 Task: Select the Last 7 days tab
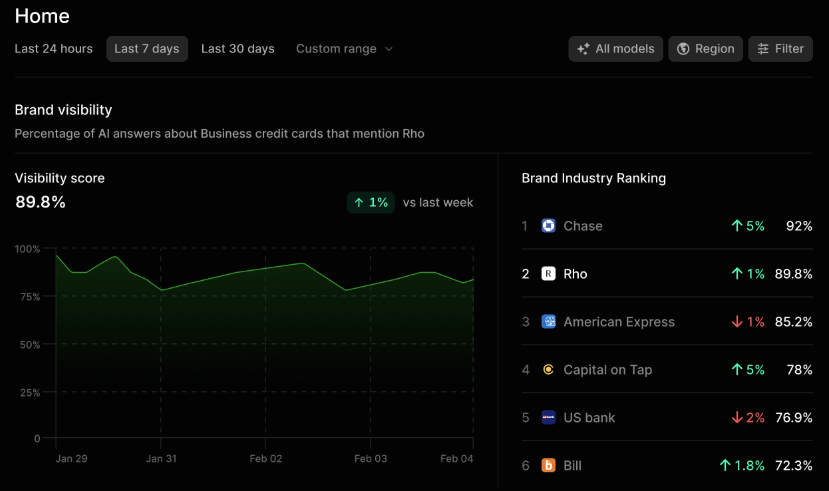point(147,49)
